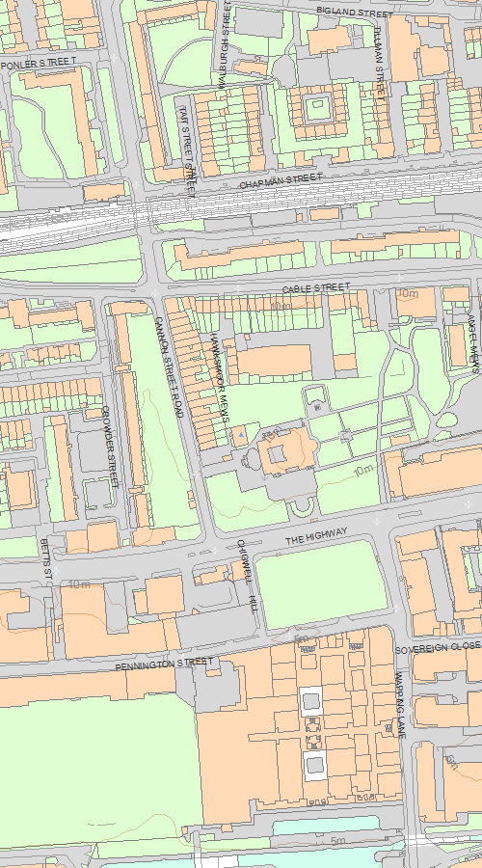Click The Highway road label
This screenshot has height=868, width=482.
tap(316, 535)
